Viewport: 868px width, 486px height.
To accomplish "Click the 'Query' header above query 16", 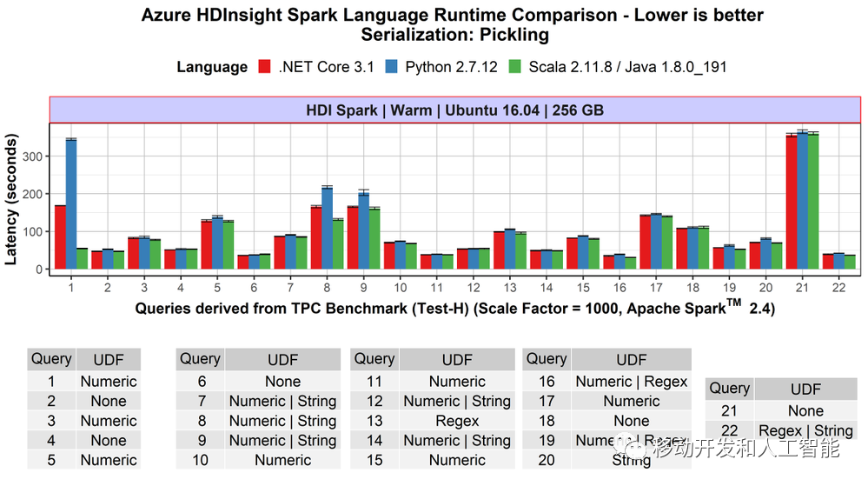I will tap(547, 359).
